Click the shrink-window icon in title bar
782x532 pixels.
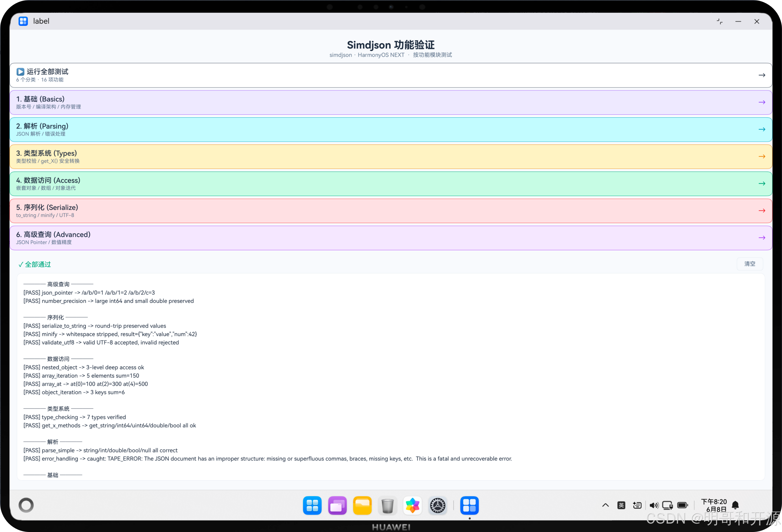tap(719, 22)
